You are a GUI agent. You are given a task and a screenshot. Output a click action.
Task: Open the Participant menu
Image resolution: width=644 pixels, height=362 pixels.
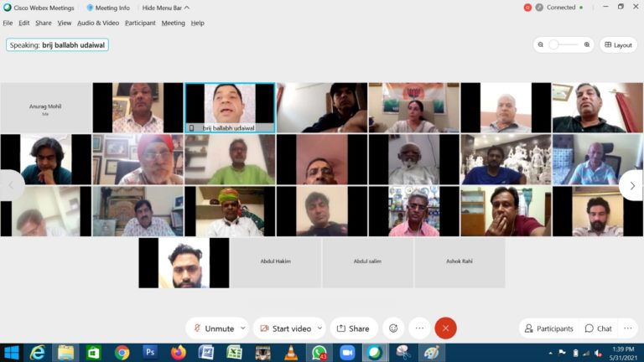[140, 23]
